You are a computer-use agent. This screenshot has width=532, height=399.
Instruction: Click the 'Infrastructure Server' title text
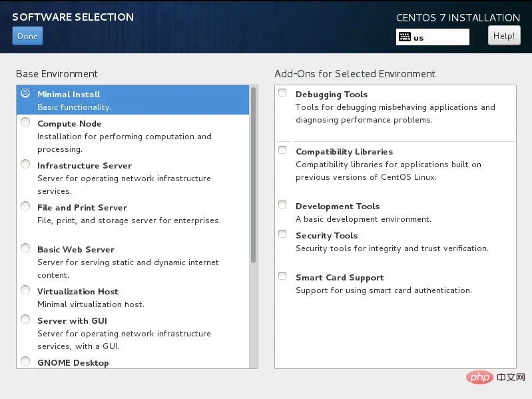(85, 166)
